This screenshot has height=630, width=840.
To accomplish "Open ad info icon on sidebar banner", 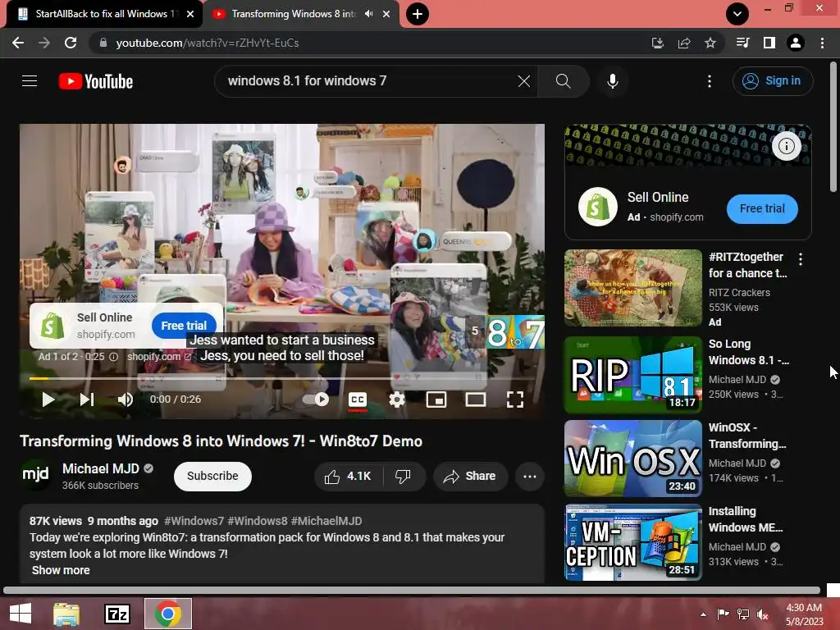I will 787,146.
